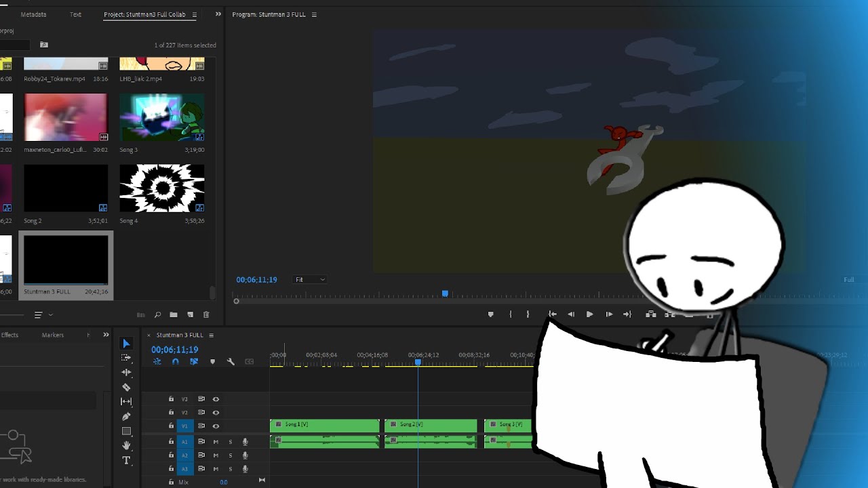868x488 pixels.
Task: Open sort icons list dropdown
Action: pyautogui.click(x=42, y=314)
